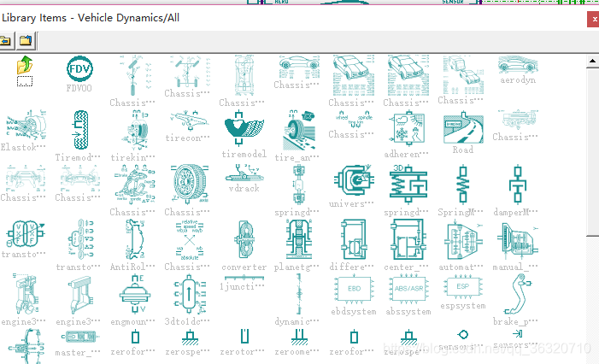
Task: Select the springd vertical strut icon
Action: click(x=299, y=185)
